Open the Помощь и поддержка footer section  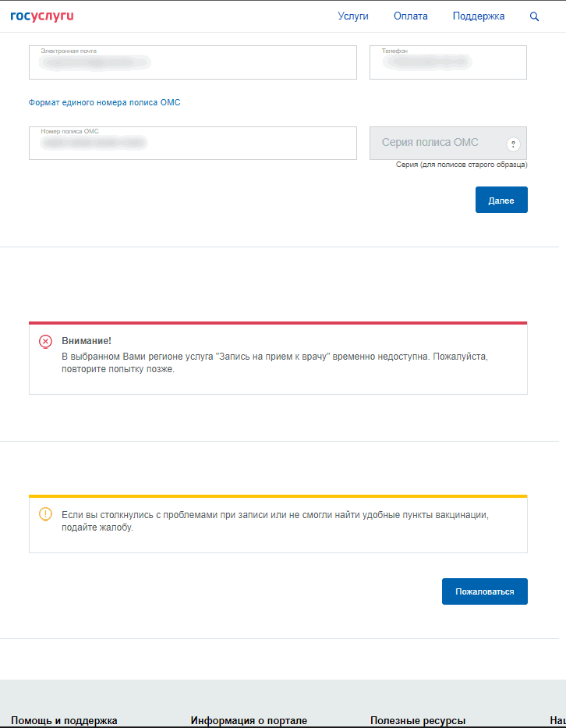click(64, 720)
